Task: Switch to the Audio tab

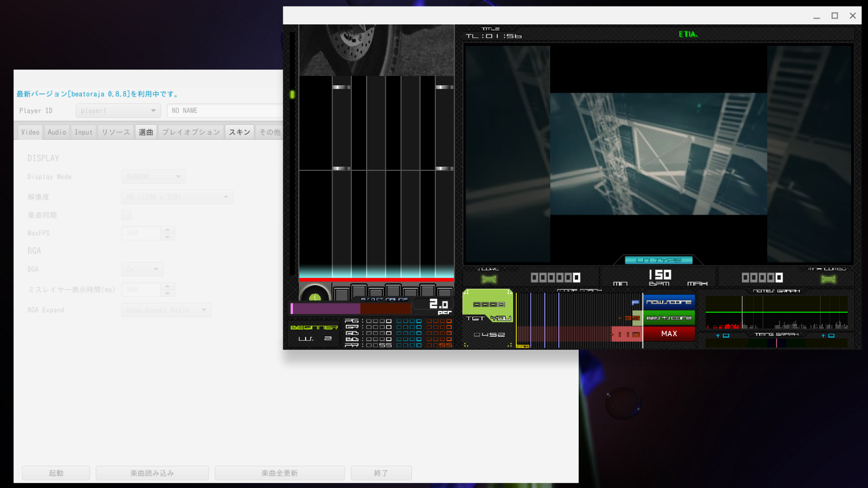Action: (x=57, y=132)
